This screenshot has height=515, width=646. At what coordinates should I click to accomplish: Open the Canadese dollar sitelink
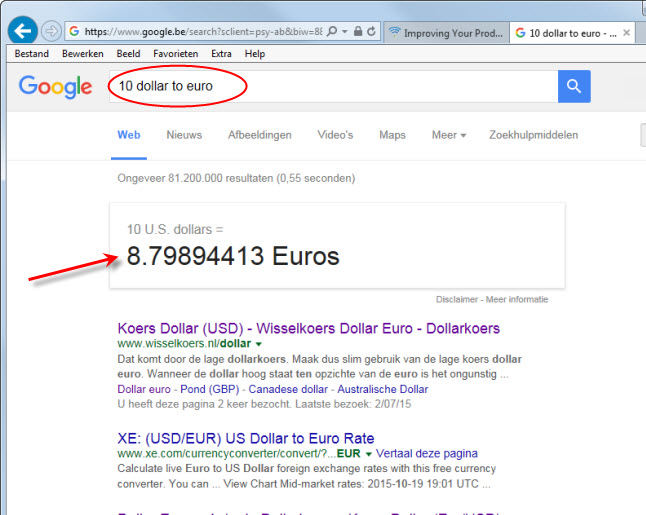[288, 389]
